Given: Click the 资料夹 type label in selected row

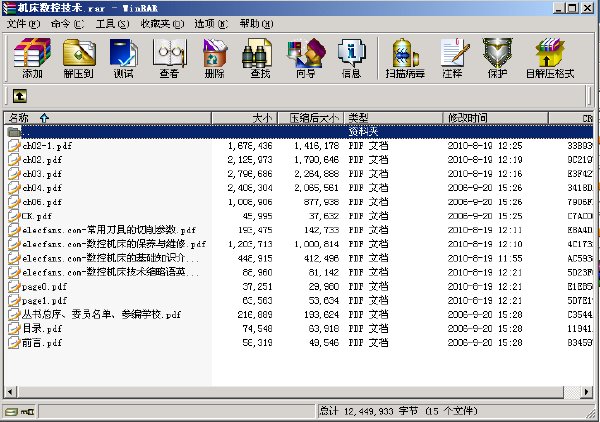Looking at the screenshot, I should pos(363,132).
